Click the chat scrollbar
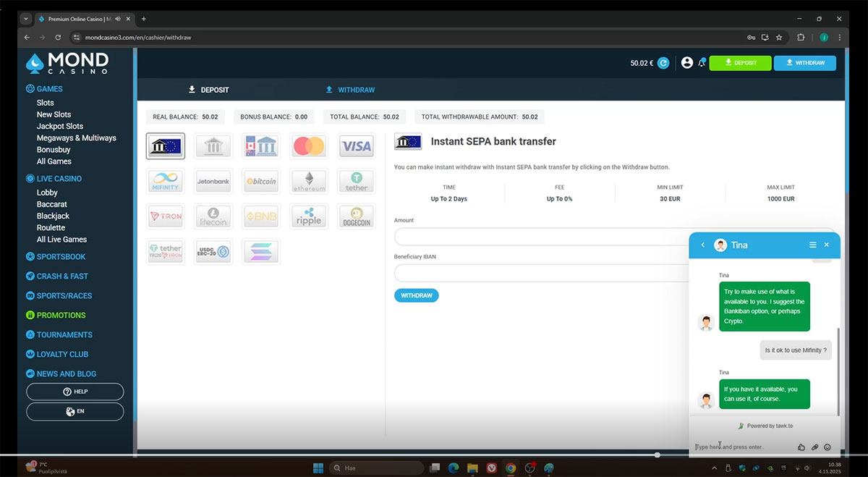This screenshot has height=477, width=868. (x=838, y=369)
